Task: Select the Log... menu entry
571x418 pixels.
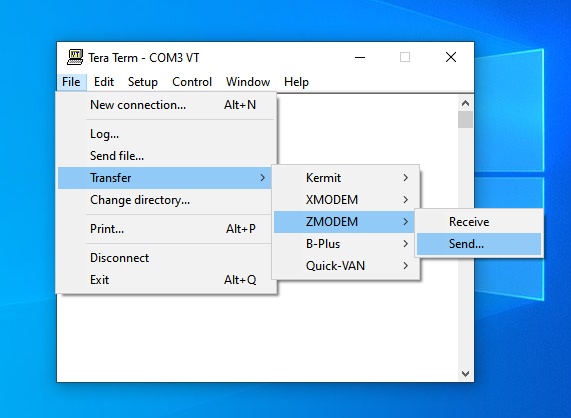Action: coord(166,134)
